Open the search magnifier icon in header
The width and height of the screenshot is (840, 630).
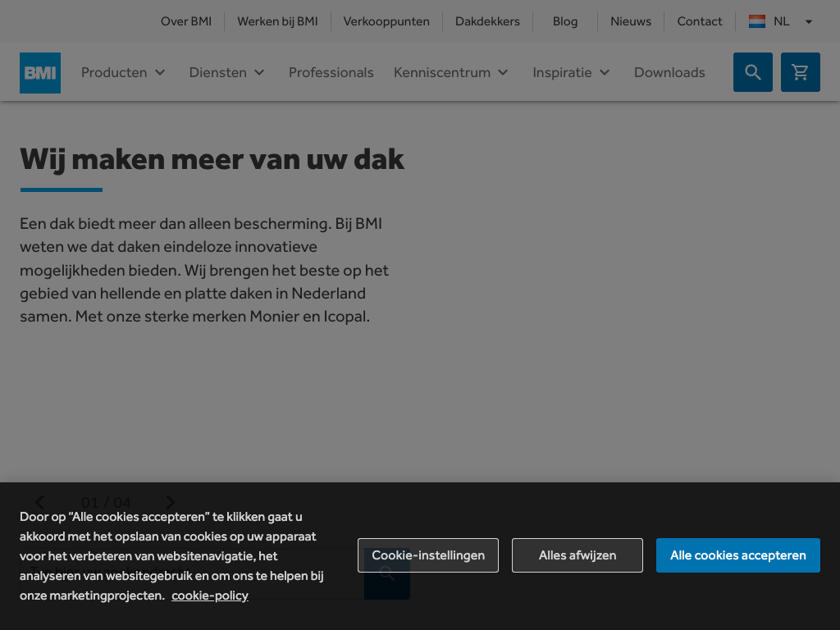pyautogui.click(x=752, y=72)
